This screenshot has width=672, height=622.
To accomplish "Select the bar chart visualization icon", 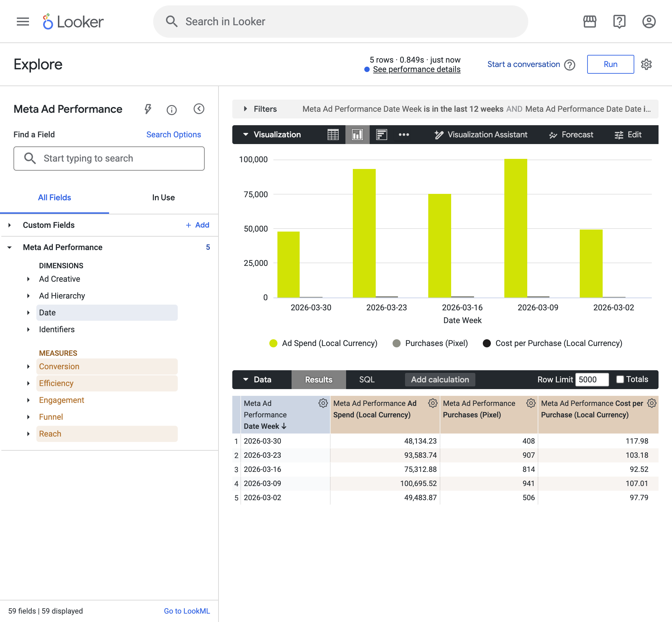I will pyautogui.click(x=357, y=135).
